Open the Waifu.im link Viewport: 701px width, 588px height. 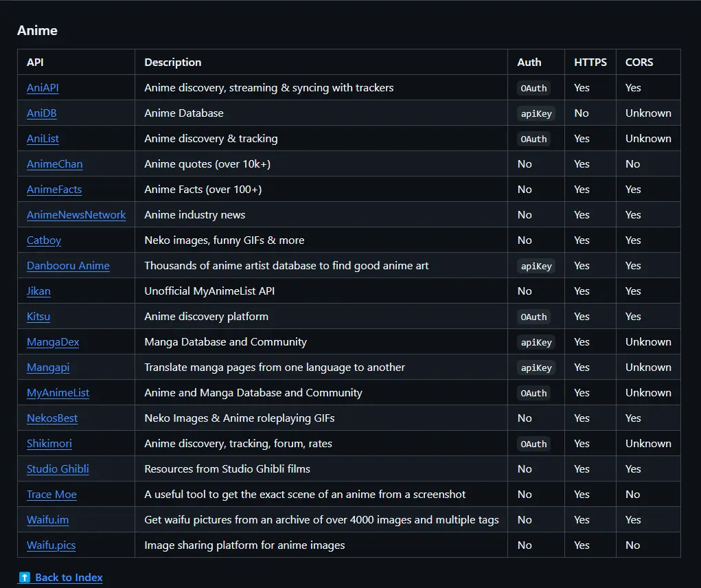tap(48, 520)
